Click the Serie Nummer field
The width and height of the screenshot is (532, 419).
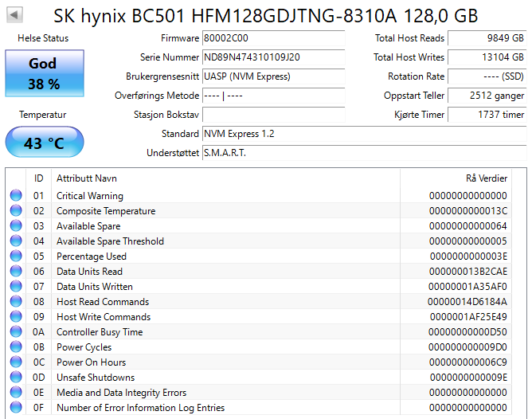[273, 57]
